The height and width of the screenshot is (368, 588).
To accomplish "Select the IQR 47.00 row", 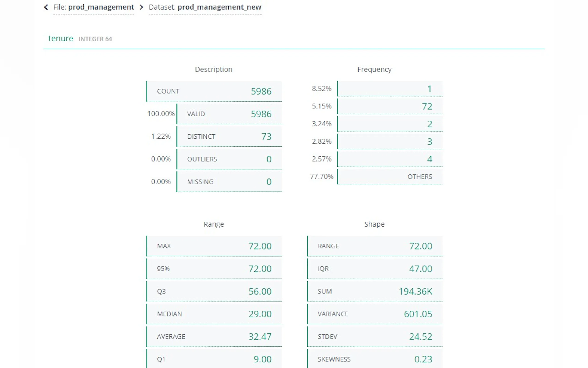I will point(375,269).
